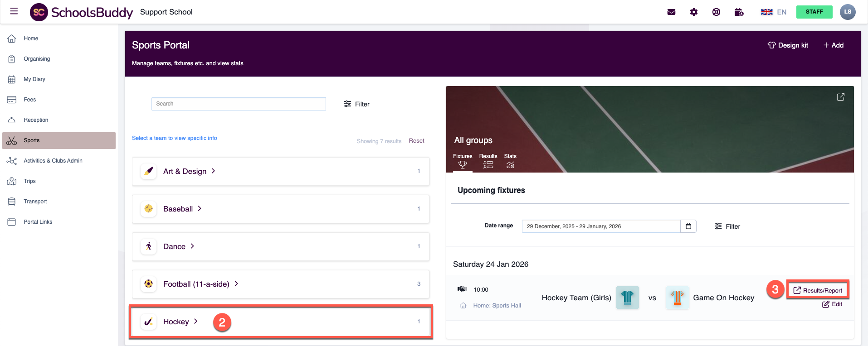
Task: Click the calendar icon beside date range
Action: click(x=688, y=226)
